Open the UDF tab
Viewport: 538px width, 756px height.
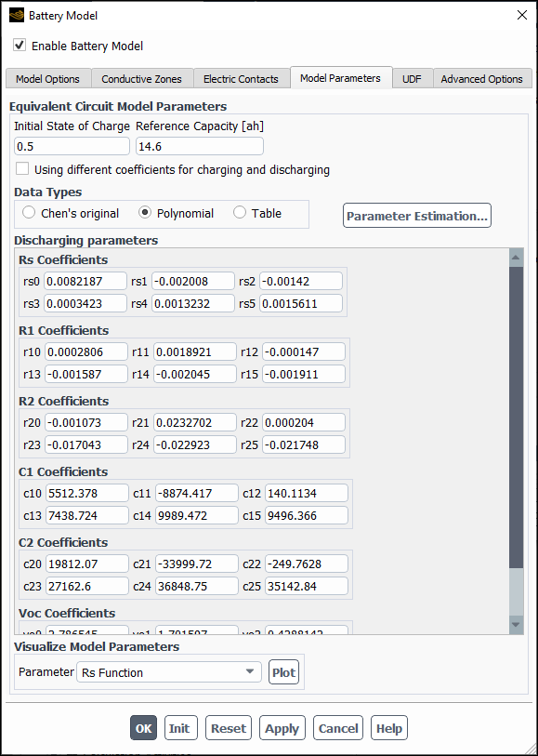pos(411,78)
